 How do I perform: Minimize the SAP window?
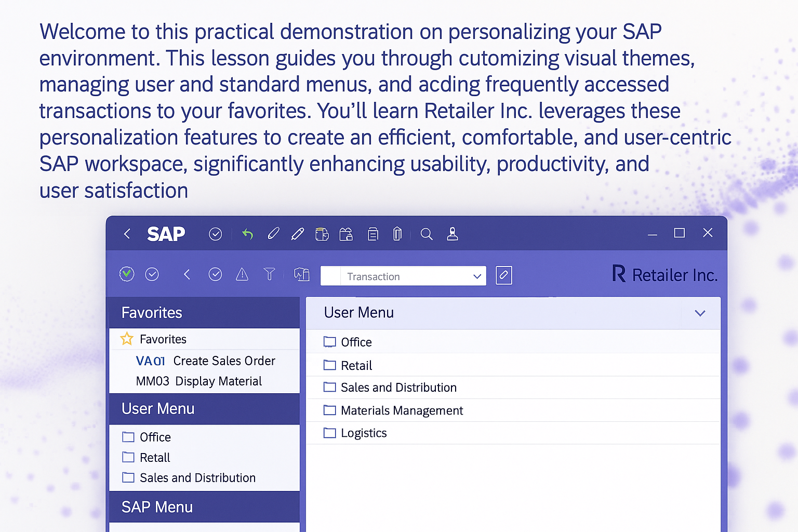[x=653, y=234]
